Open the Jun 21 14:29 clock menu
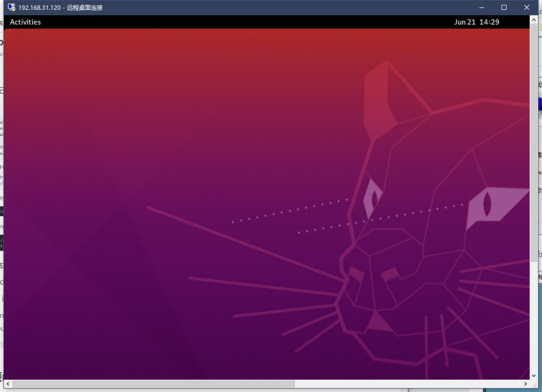 [476, 22]
